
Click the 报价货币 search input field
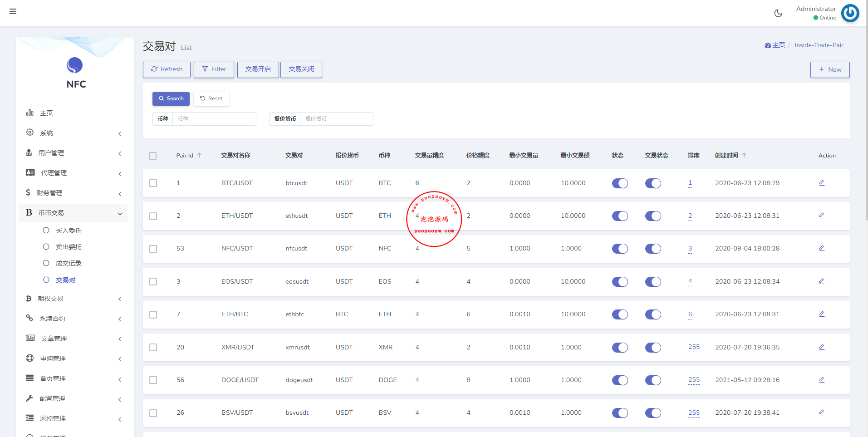tap(336, 119)
